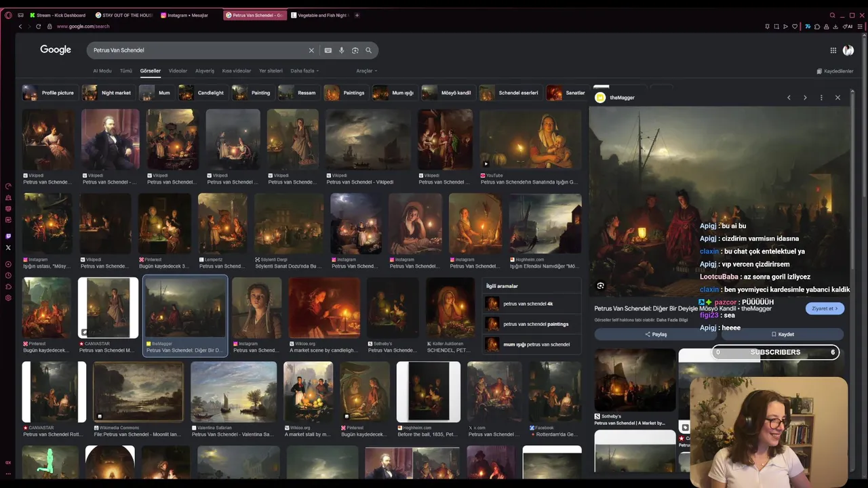
Task: Open the Google apps grid
Action: (x=833, y=50)
